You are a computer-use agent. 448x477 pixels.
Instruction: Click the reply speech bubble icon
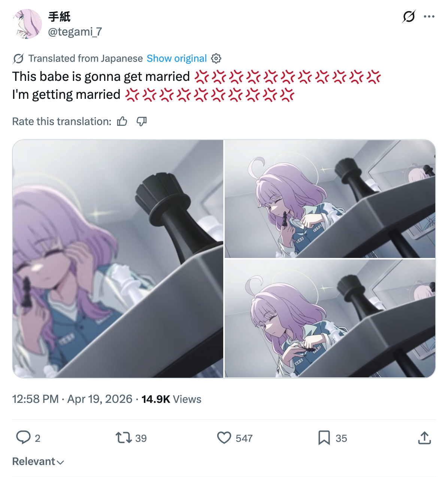23,437
